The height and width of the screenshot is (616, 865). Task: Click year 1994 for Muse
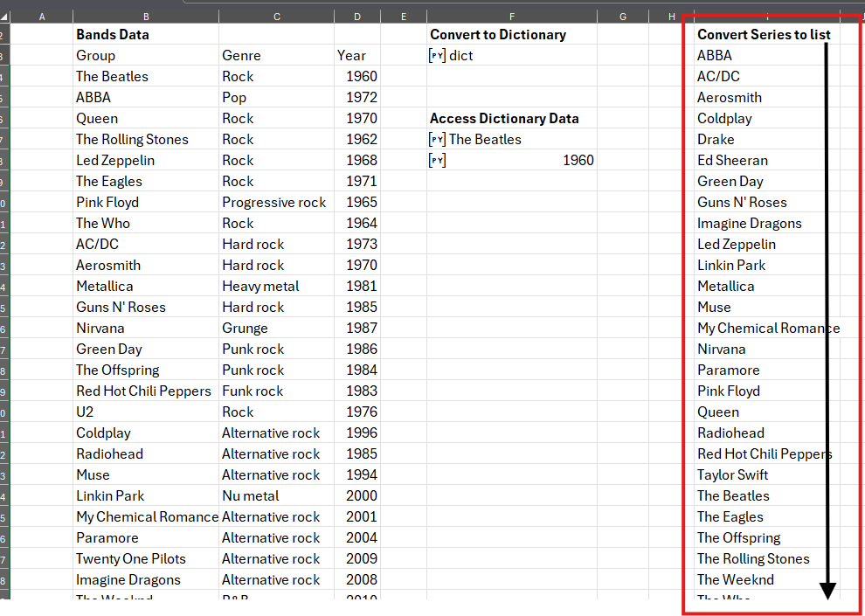[x=357, y=474]
